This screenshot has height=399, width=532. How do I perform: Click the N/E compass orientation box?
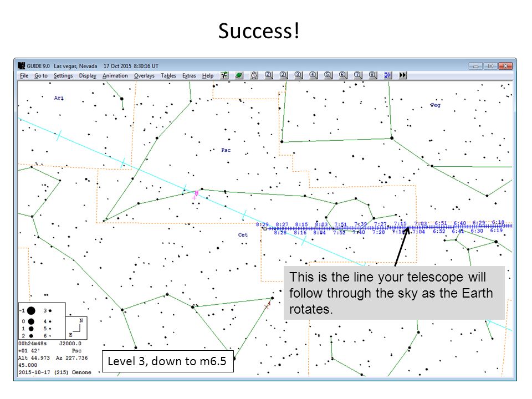(76, 328)
